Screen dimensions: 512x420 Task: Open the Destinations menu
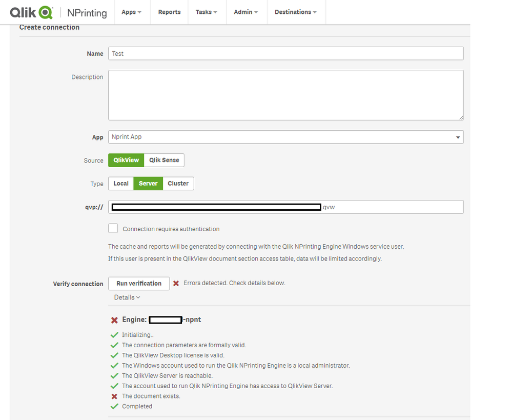(x=296, y=12)
